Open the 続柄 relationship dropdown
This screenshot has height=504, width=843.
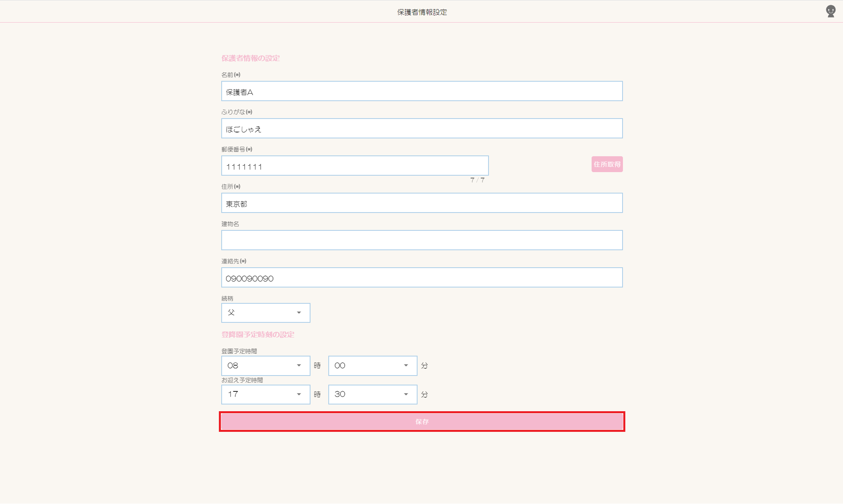[266, 313]
